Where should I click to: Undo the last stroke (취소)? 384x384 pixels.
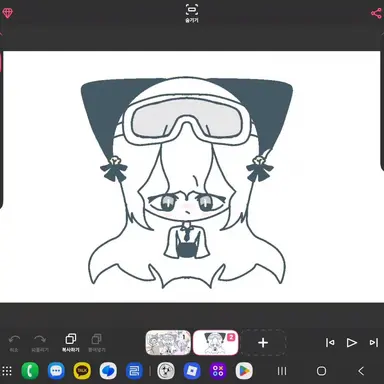[x=14, y=343]
